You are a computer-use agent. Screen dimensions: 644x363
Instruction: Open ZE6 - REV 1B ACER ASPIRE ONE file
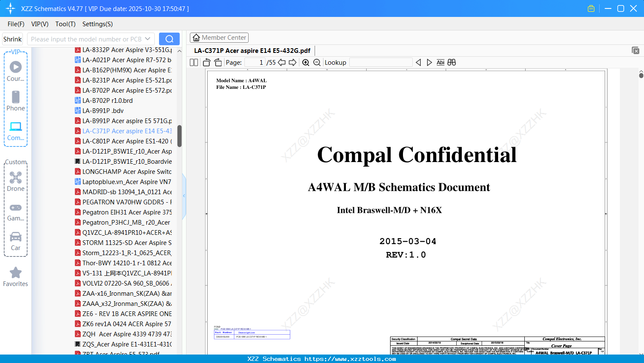coord(123,314)
